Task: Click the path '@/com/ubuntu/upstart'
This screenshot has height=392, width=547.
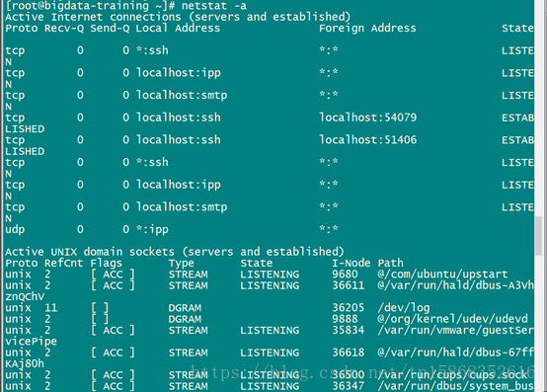Action: click(442, 274)
